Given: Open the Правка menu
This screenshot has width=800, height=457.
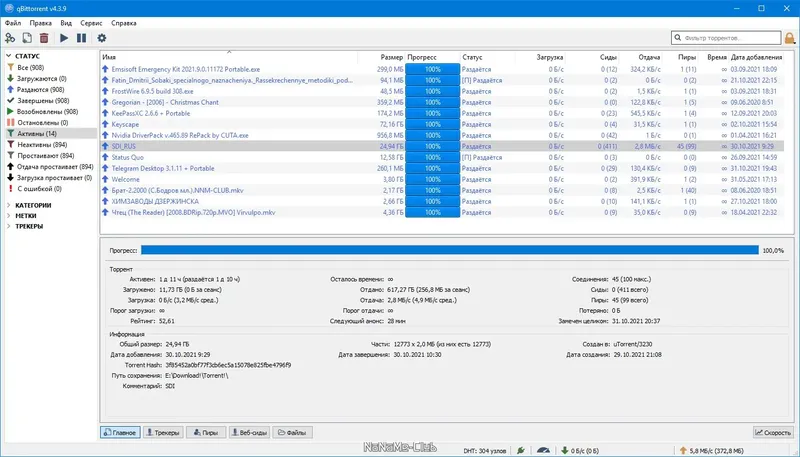Looking at the screenshot, I should coord(40,23).
